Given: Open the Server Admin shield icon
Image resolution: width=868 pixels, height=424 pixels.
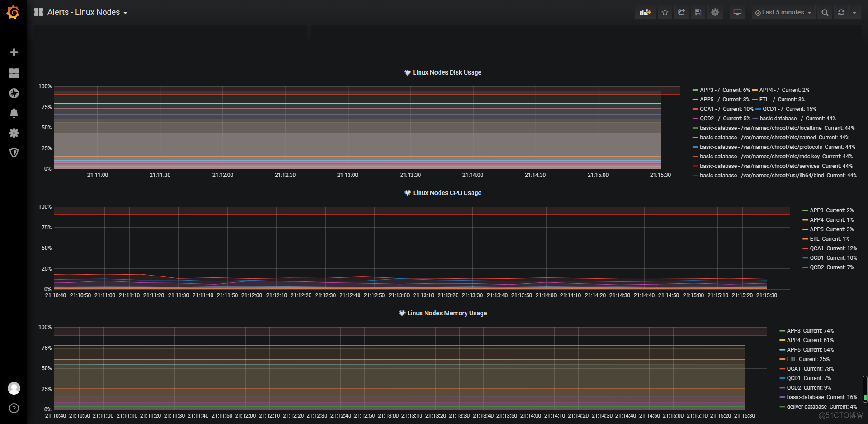Looking at the screenshot, I should coord(14,153).
